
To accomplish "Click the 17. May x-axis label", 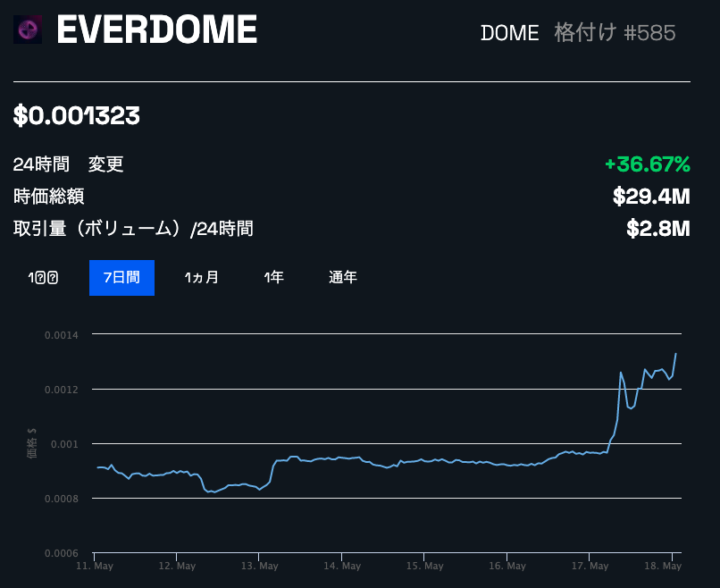I will pyautogui.click(x=590, y=566).
